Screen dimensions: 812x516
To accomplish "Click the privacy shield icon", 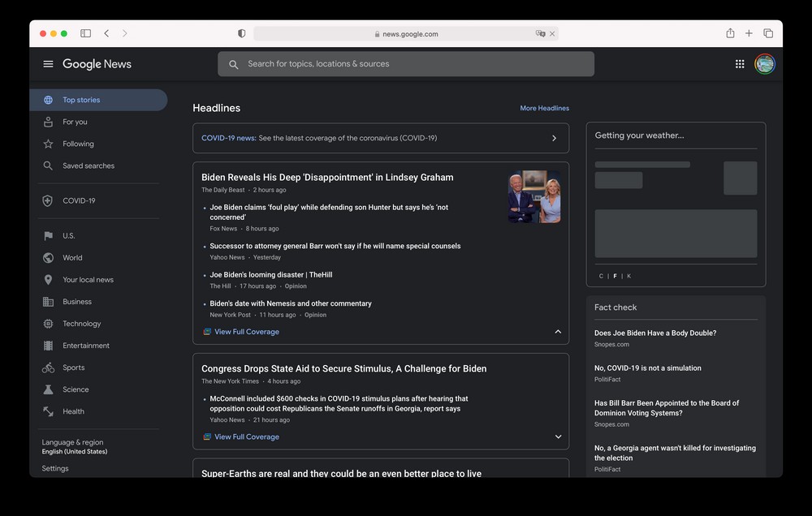I will (241, 33).
